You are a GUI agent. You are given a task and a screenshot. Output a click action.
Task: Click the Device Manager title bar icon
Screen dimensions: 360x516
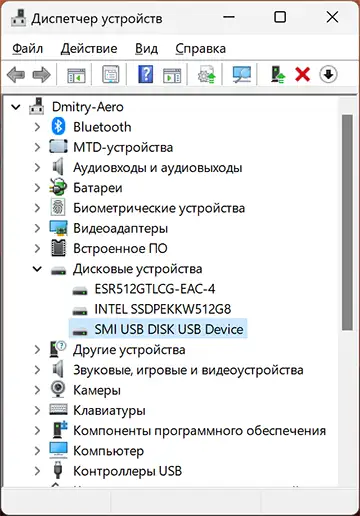tap(18, 18)
